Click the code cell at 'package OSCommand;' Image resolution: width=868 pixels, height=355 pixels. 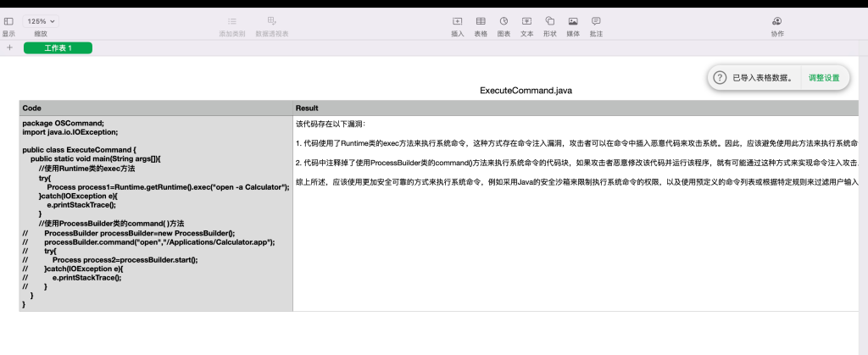pos(63,124)
